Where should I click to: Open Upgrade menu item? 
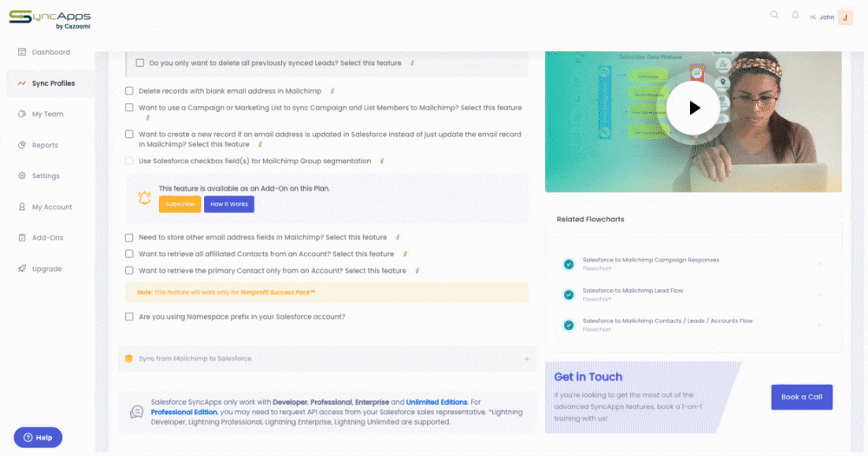click(x=47, y=268)
